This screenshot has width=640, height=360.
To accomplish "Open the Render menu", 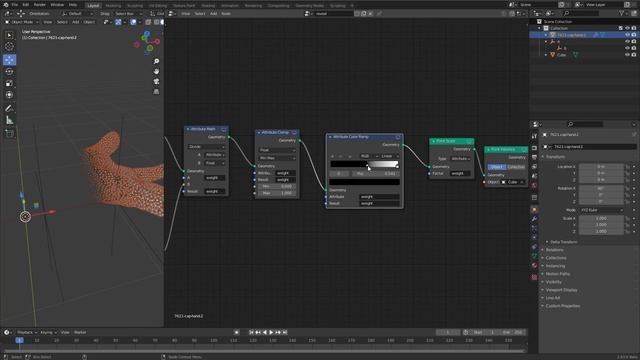I will tap(40, 4).
